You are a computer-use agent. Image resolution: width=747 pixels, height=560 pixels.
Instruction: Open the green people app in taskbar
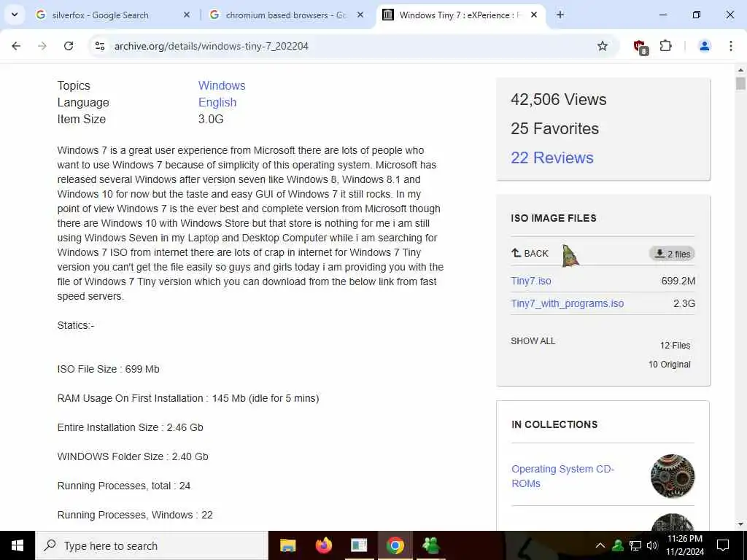pyautogui.click(x=430, y=545)
